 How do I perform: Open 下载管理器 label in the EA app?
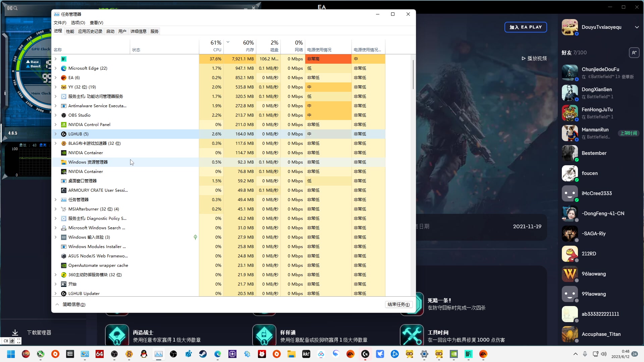39,333
